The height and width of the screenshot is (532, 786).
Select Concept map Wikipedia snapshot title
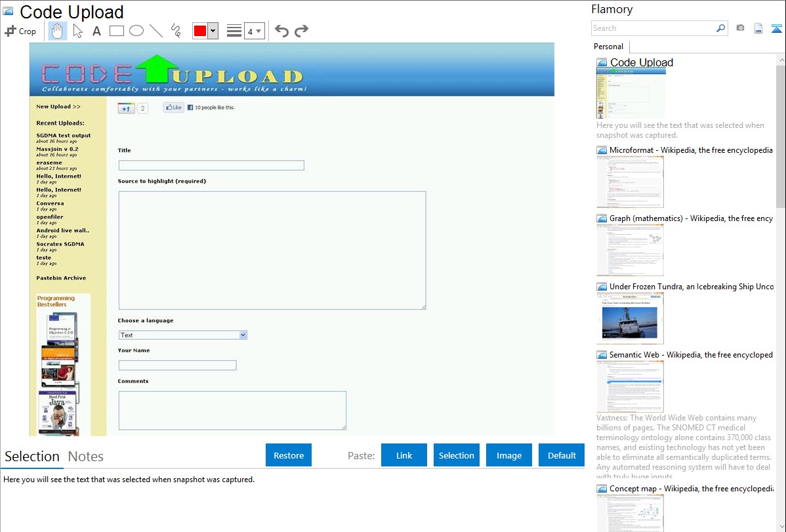pos(691,488)
